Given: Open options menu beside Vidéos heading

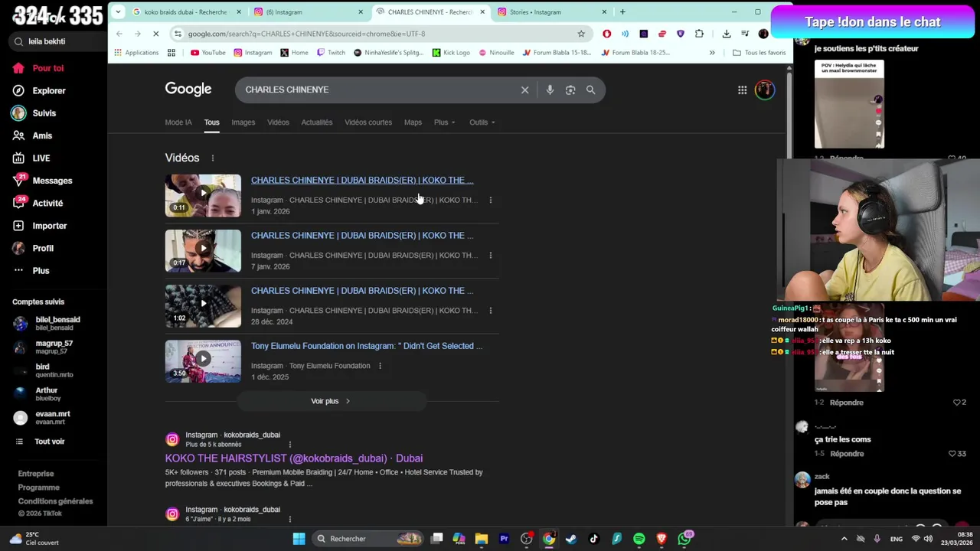Looking at the screenshot, I should [x=213, y=158].
